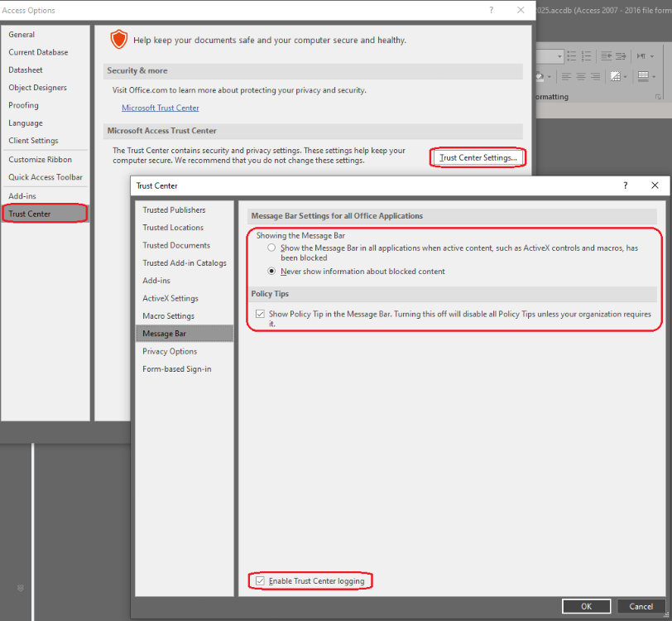The width and height of the screenshot is (672, 621).
Task: Close the Trust Center dialog
Action: point(655,185)
